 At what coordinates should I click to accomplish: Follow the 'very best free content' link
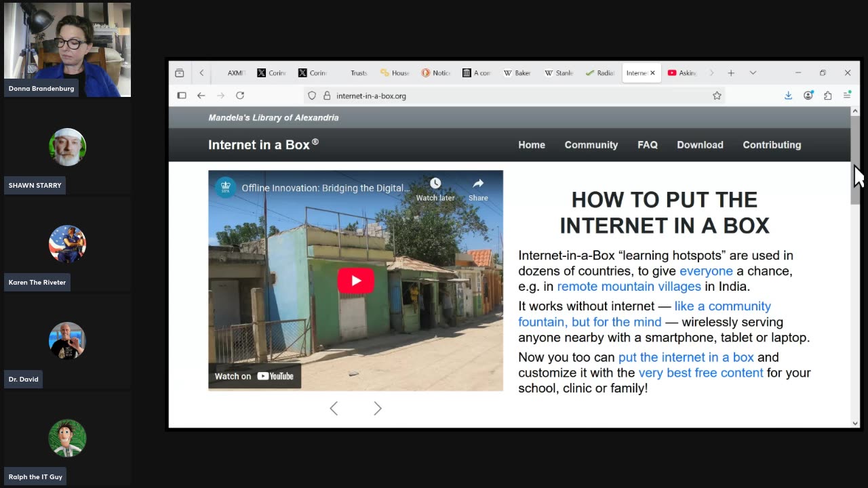click(x=701, y=373)
